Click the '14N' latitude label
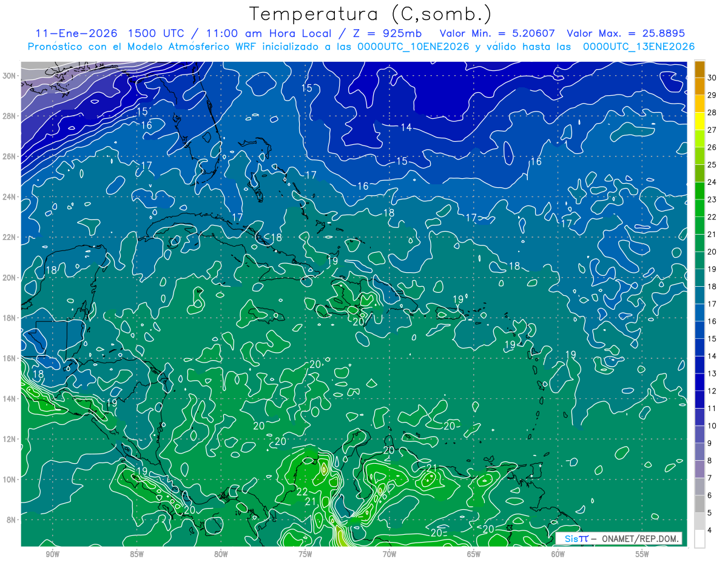This screenshot has height=562, width=728. pos(10,398)
